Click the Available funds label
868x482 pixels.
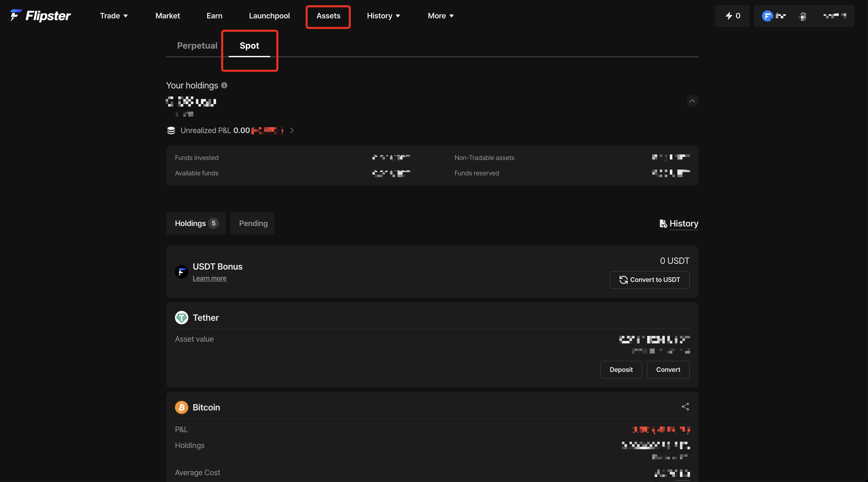click(x=197, y=173)
